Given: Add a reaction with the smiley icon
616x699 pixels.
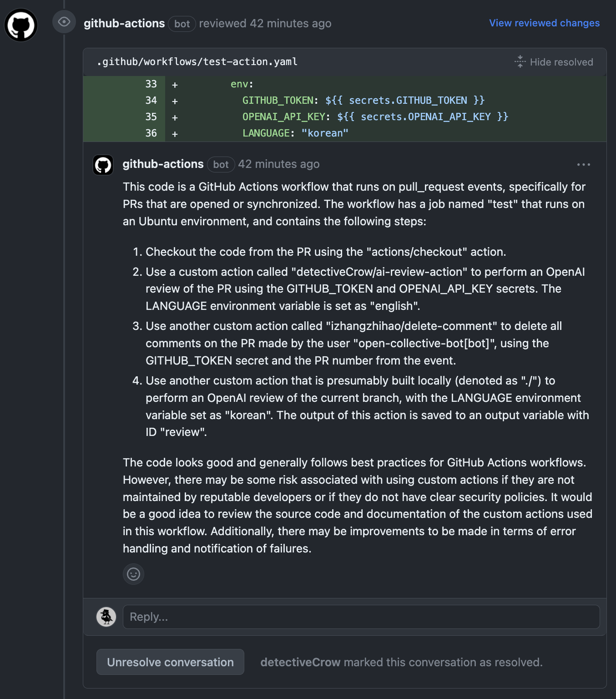Looking at the screenshot, I should point(134,574).
